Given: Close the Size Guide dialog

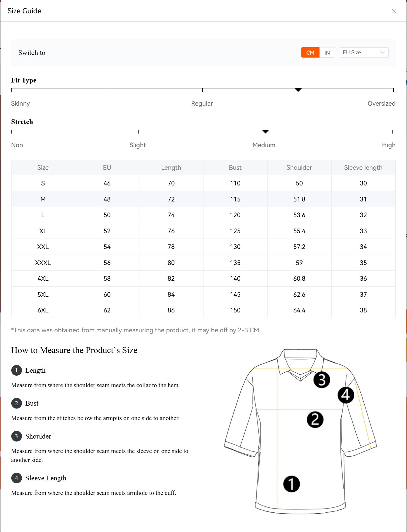Looking at the screenshot, I should point(394,11).
